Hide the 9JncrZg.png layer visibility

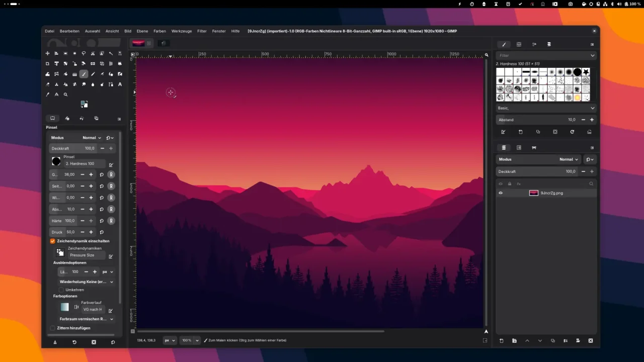tap(500, 193)
